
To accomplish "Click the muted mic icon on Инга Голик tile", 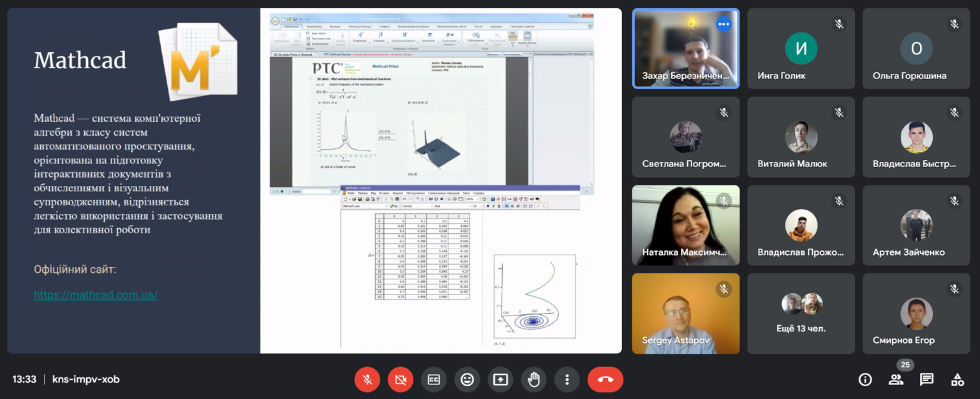I will click(839, 24).
